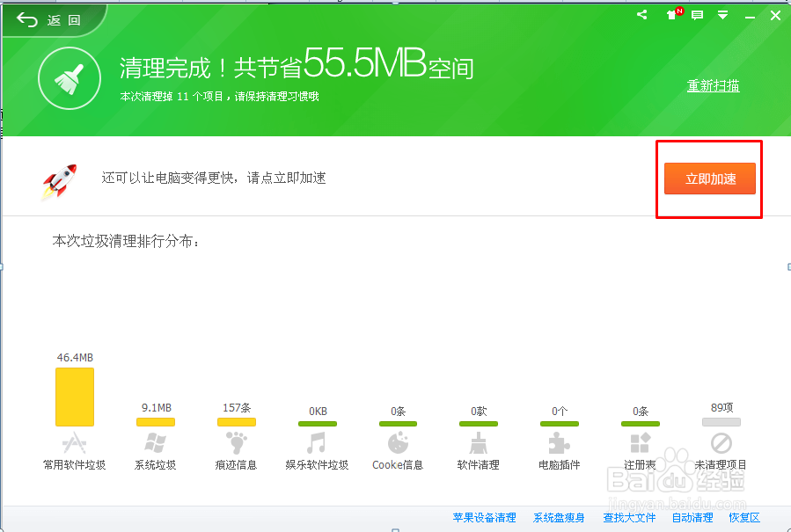Open the 系统盘瘦身 link

click(x=558, y=517)
